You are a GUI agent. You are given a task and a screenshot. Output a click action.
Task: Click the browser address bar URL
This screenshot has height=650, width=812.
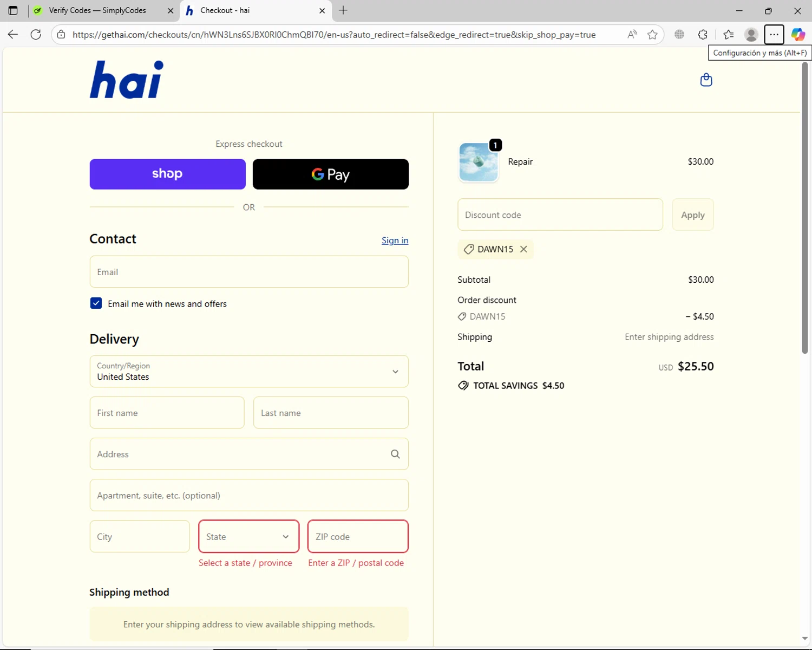pyautogui.click(x=334, y=35)
